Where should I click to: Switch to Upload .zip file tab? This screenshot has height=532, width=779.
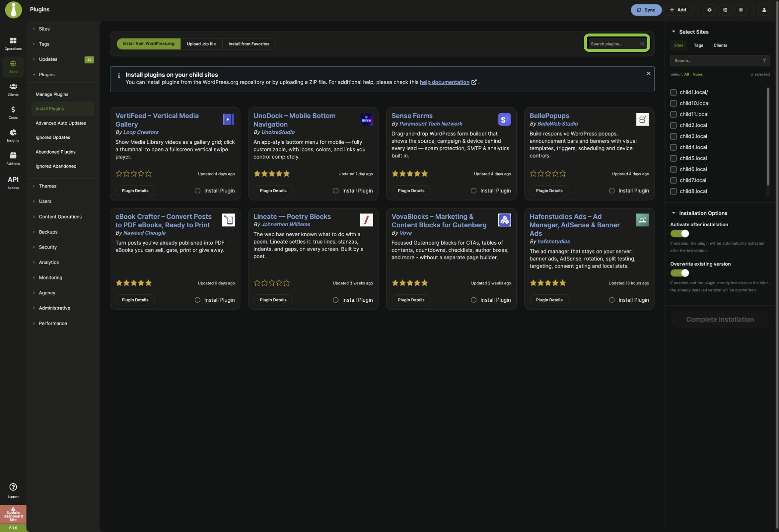tap(201, 44)
